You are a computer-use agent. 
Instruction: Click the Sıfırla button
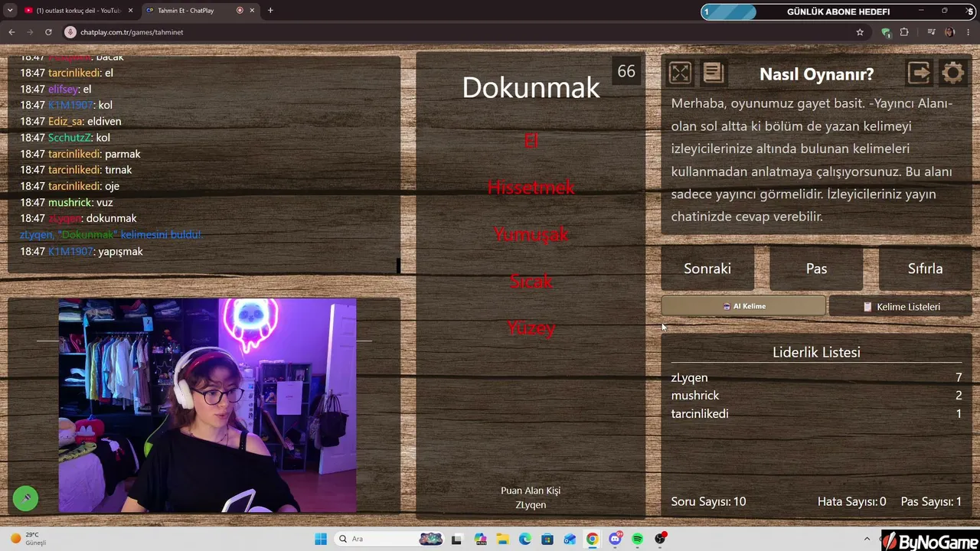pyautogui.click(x=925, y=269)
